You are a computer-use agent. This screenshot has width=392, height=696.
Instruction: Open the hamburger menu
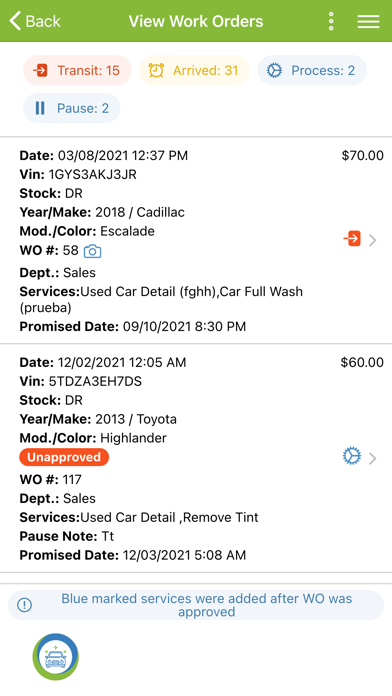click(x=368, y=21)
